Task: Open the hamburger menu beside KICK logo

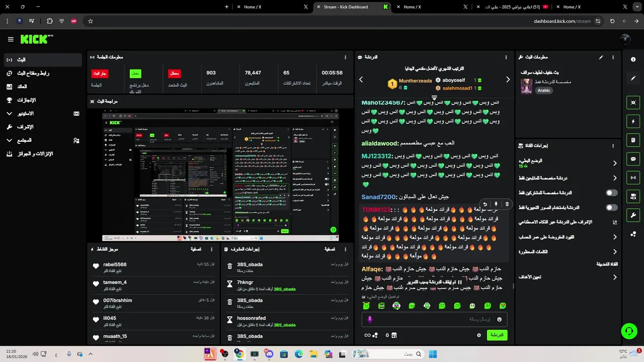Action: point(11,39)
